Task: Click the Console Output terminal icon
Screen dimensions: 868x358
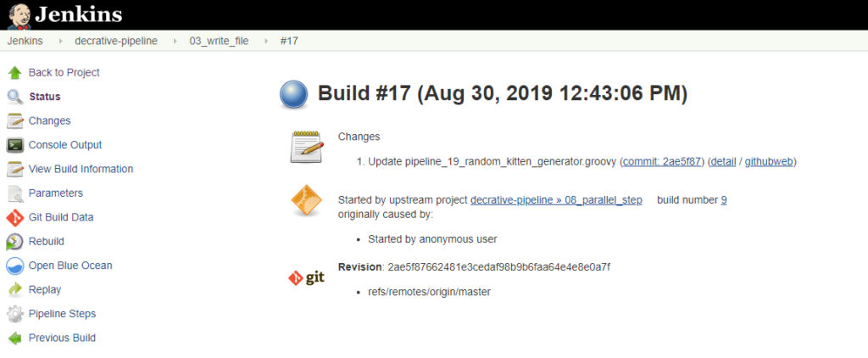Action: [14, 145]
